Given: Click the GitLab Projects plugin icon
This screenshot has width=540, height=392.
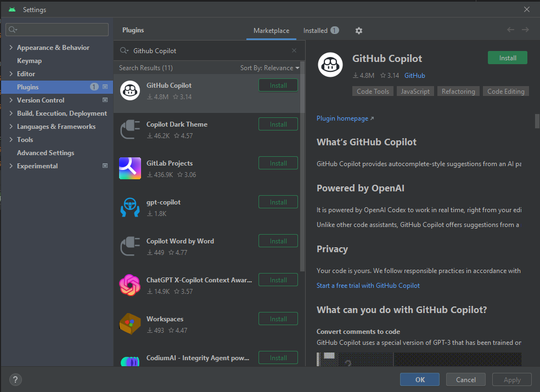Looking at the screenshot, I should (130, 168).
